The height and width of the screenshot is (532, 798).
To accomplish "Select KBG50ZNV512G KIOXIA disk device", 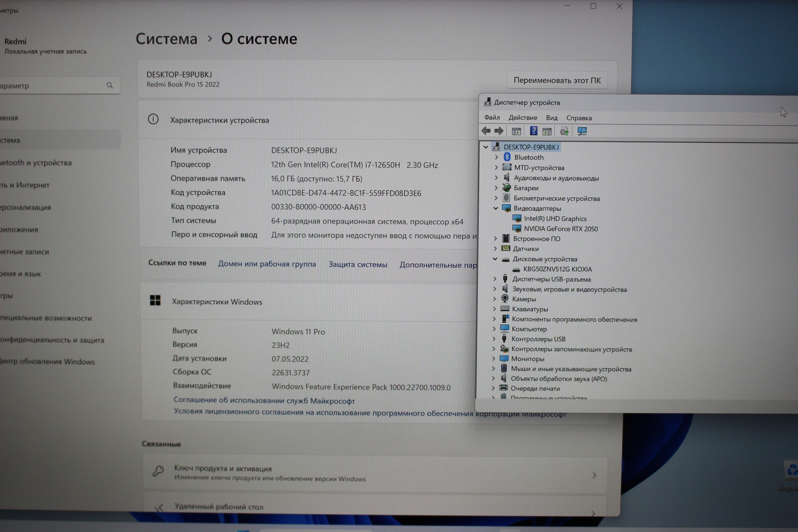I will 557,269.
